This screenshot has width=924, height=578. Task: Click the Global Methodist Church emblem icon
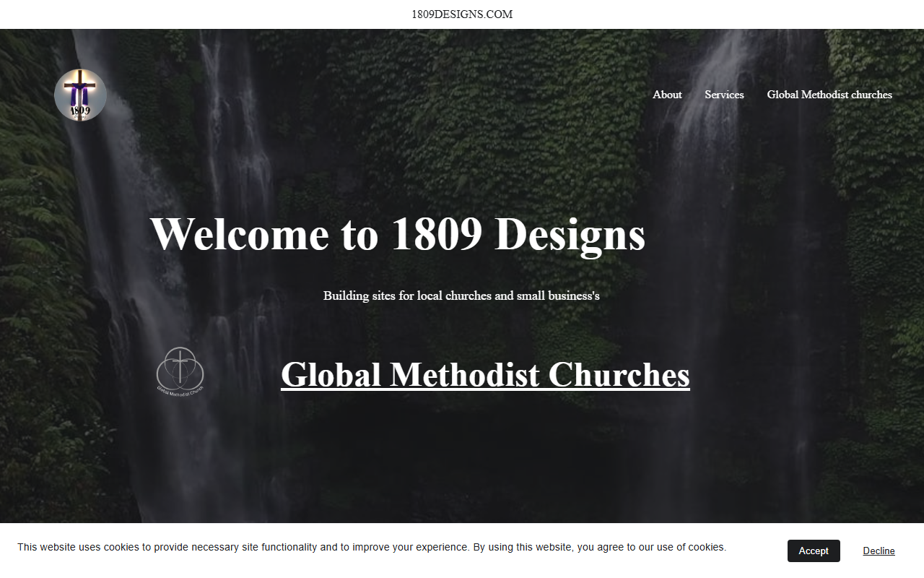point(180,371)
